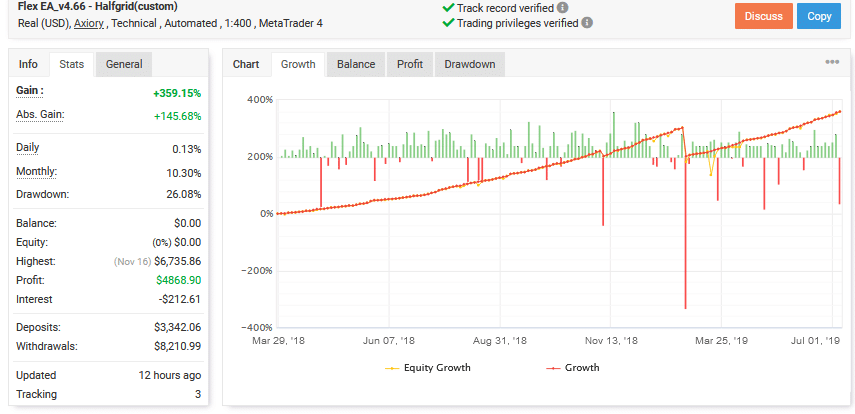Click info icon beside Track record verified
This screenshot has height=414, width=855.
click(563, 7)
